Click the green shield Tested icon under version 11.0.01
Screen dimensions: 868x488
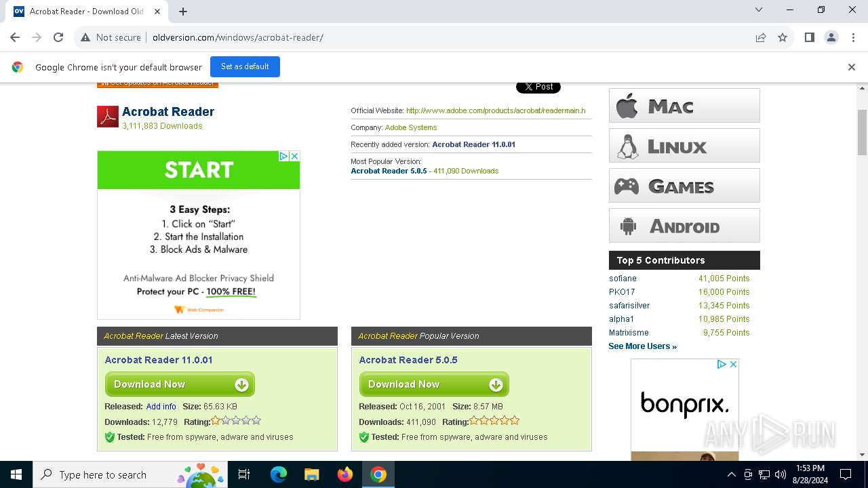coord(109,437)
